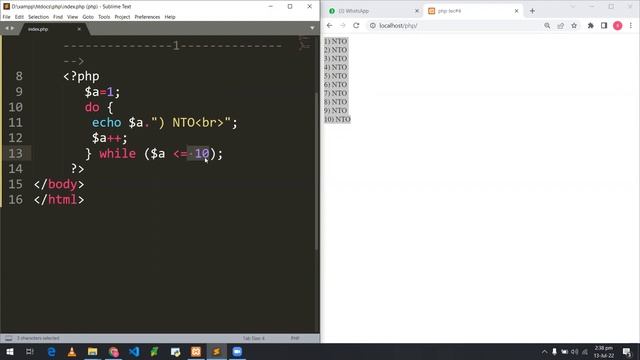Open volume control in system tray
This screenshot has width=640, height=360.
pos(575,352)
